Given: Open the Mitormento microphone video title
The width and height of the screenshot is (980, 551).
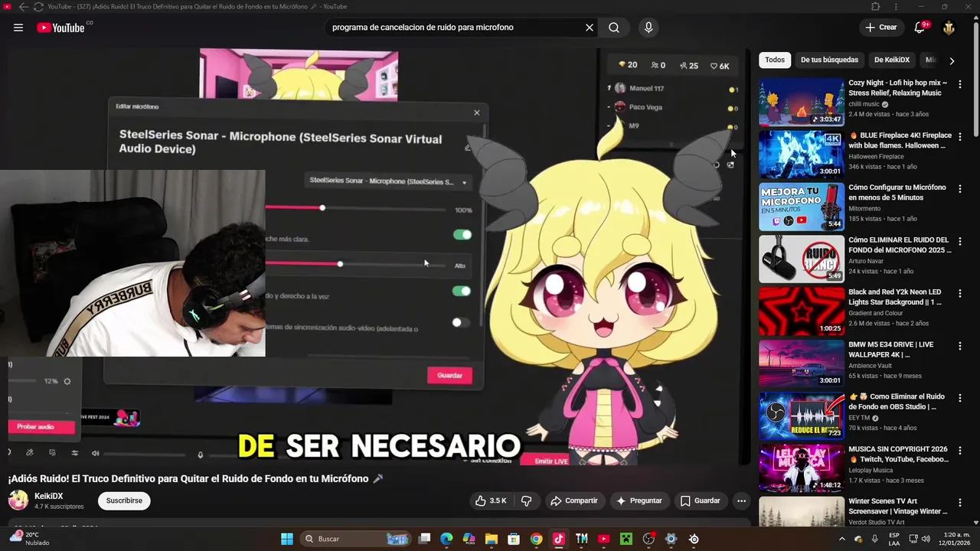Looking at the screenshot, I should click(897, 192).
